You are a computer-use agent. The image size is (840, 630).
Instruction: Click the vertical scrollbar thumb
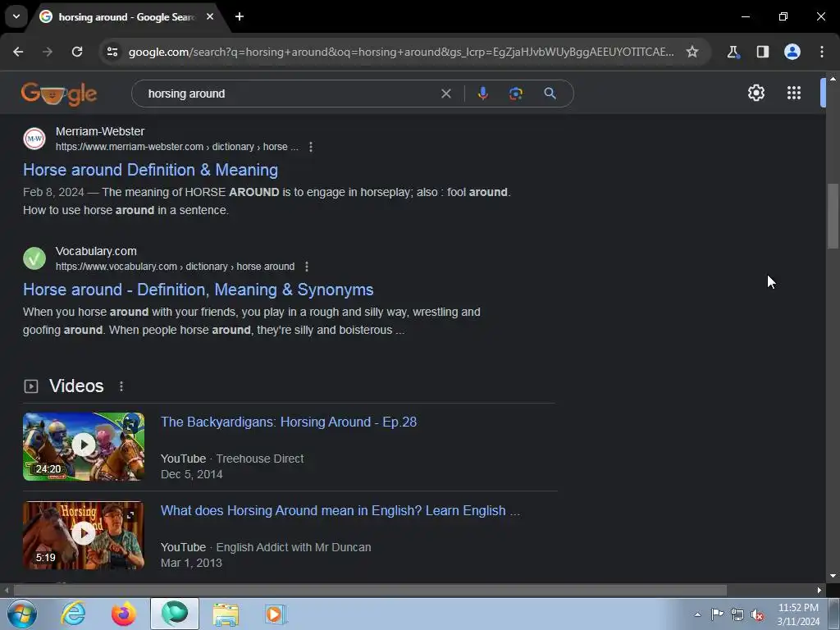click(833, 216)
